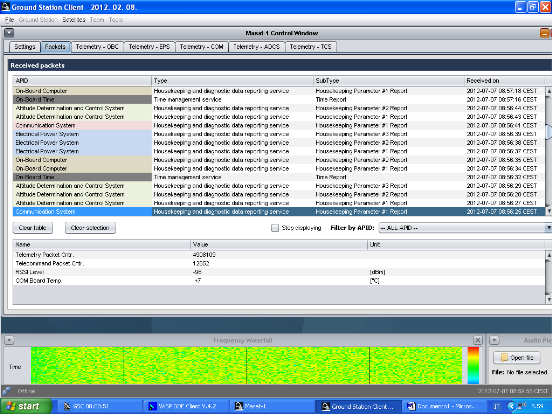Click the Value column header
Screen dimensions: 552x414
click(279, 244)
